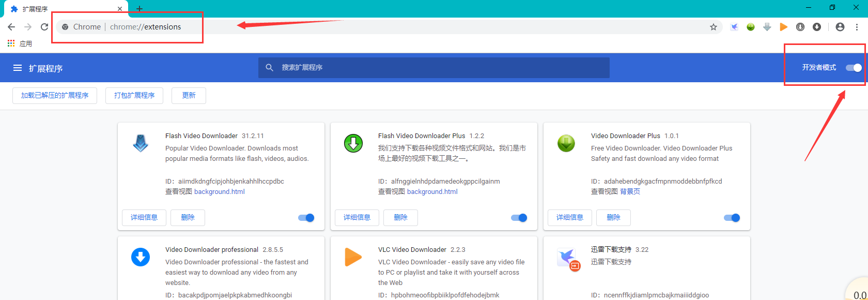Viewport: 868px width, 300px height.
Task: Click 删除 for Video Downloader Plus 1.0.1
Action: click(613, 218)
